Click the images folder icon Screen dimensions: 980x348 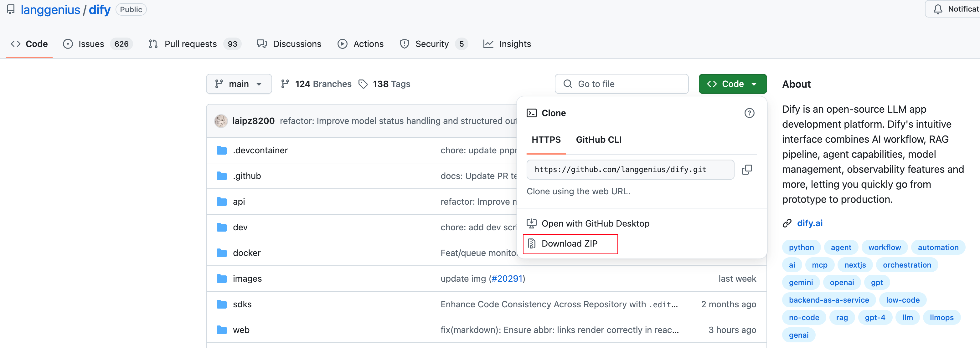221,279
